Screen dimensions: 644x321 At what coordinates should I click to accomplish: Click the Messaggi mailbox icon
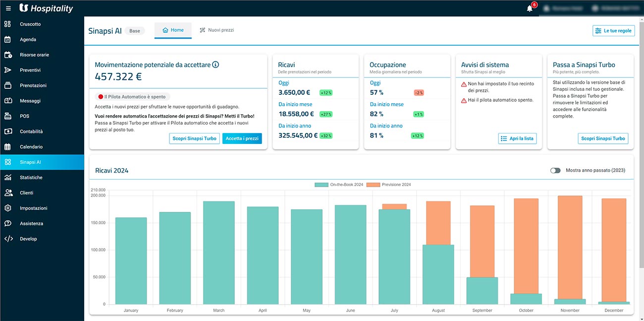point(7,101)
